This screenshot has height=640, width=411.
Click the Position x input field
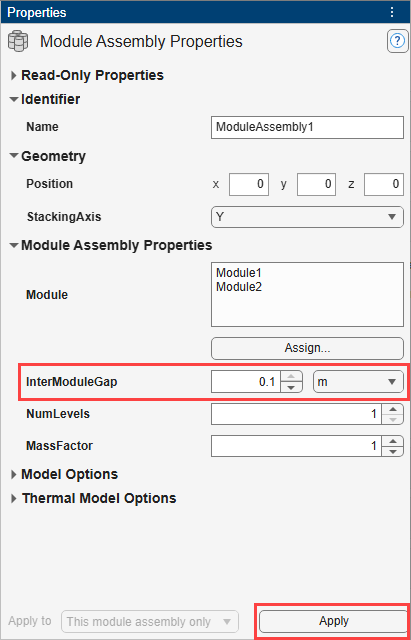coord(249,184)
